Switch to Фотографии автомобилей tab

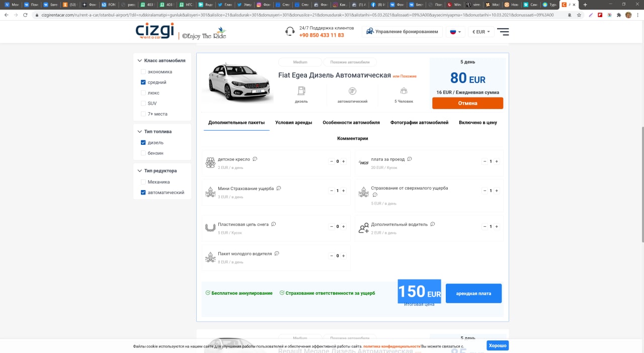click(419, 123)
